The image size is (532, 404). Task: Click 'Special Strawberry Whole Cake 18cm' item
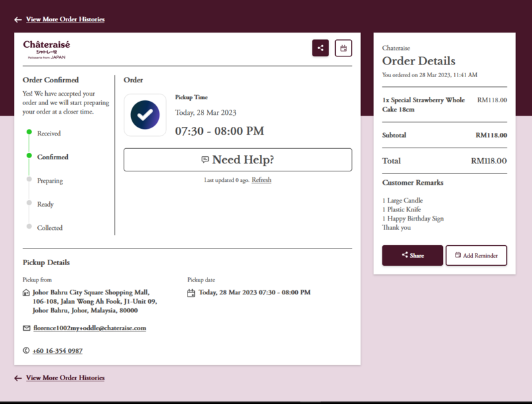click(x=424, y=104)
